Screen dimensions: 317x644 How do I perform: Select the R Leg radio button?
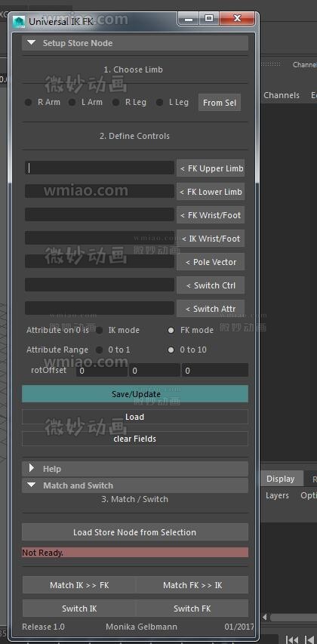(116, 102)
